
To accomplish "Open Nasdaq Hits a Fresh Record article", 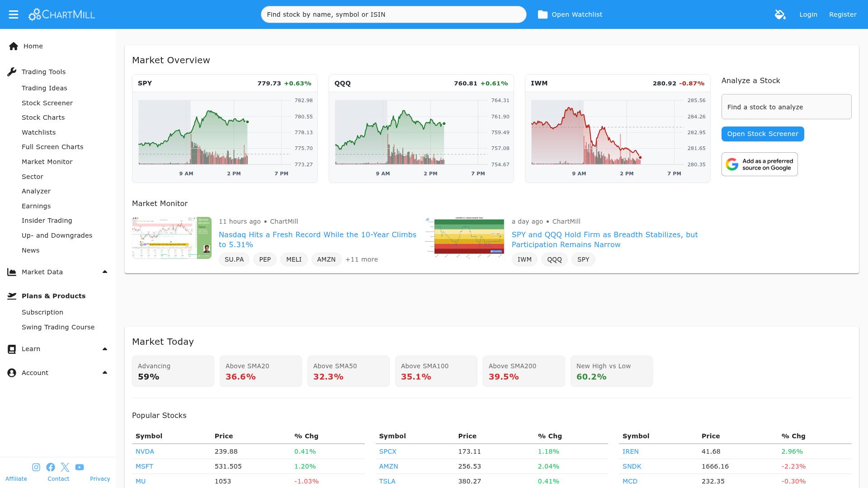I will [317, 239].
